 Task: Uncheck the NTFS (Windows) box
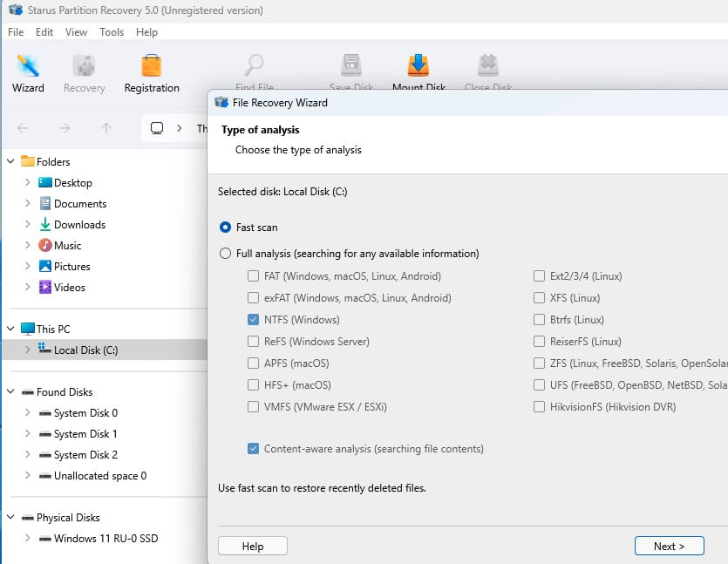253,319
